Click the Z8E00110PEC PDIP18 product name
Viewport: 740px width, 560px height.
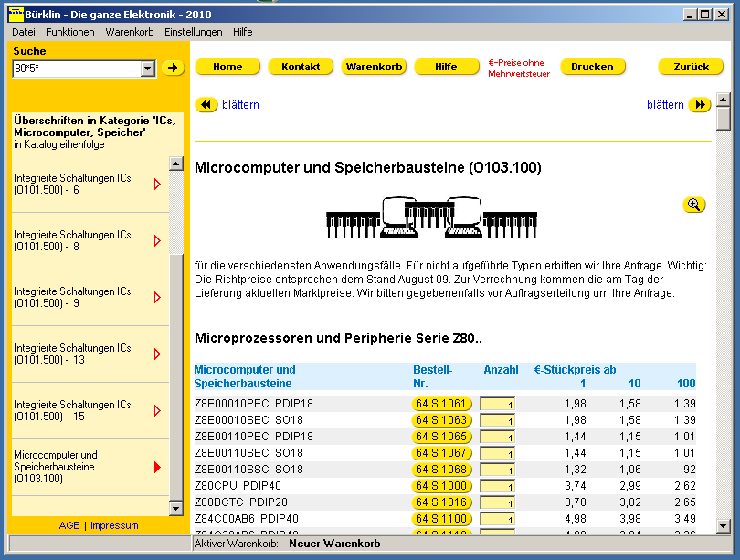[254, 437]
